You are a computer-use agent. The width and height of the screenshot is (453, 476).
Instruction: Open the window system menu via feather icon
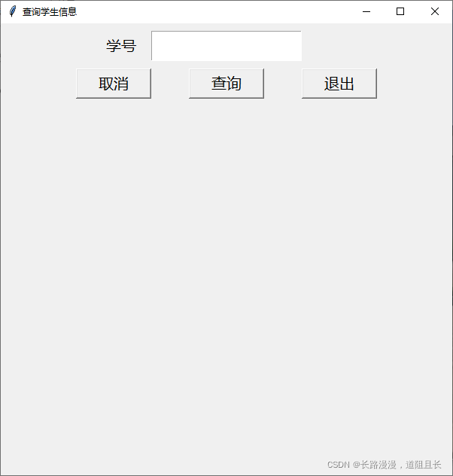pyautogui.click(x=13, y=11)
